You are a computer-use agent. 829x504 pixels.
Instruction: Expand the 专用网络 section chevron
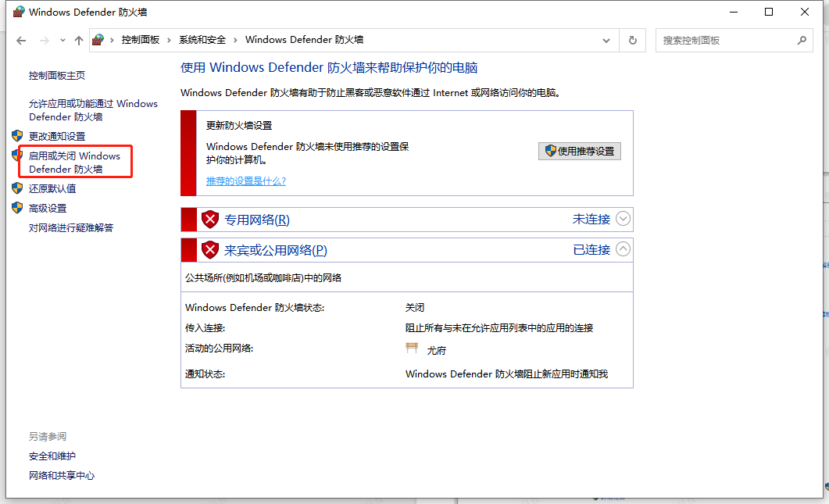click(624, 219)
